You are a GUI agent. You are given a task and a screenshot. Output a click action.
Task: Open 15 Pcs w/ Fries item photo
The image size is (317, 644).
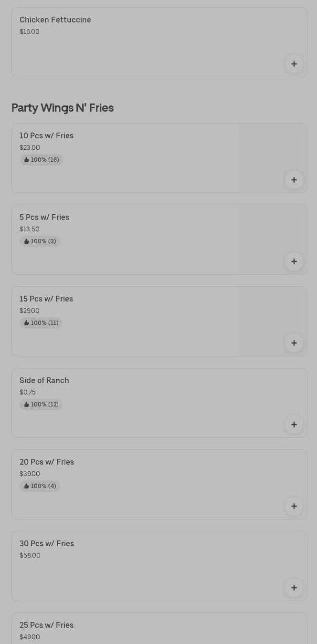tap(272, 315)
